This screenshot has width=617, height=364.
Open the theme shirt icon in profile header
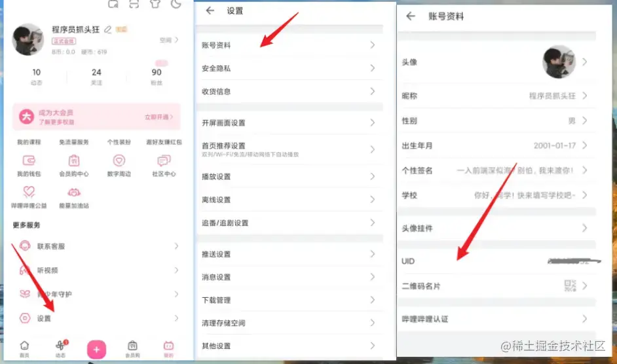pos(155,4)
